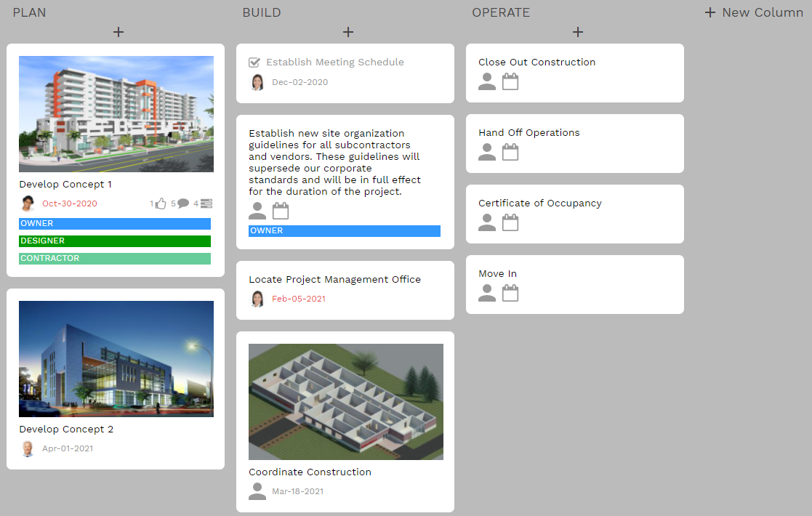Add a new card to the PLAN column
The image size is (812, 516).
pyautogui.click(x=118, y=32)
